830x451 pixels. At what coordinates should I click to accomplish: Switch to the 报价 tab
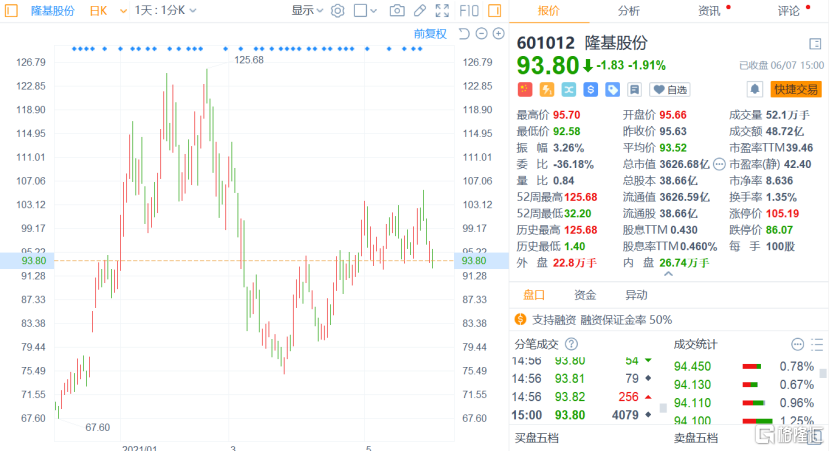pyautogui.click(x=548, y=11)
